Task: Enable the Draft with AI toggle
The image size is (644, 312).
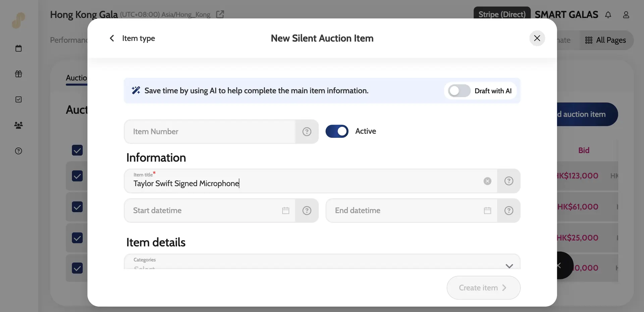Action: click(459, 91)
